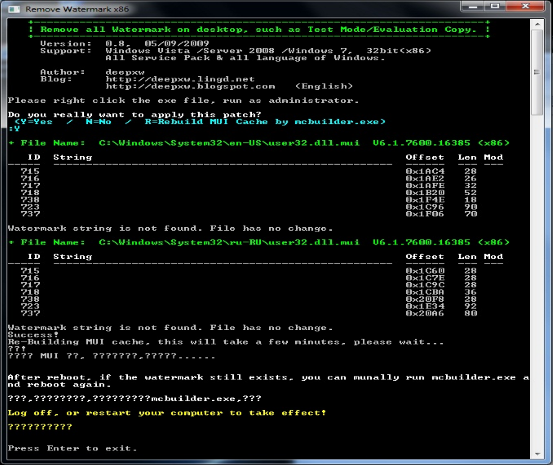The height and width of the screenshot is (465, 553).
Task: Click the deepxw.blogspot.com English blog URL
Action: [x=190, y=86]
